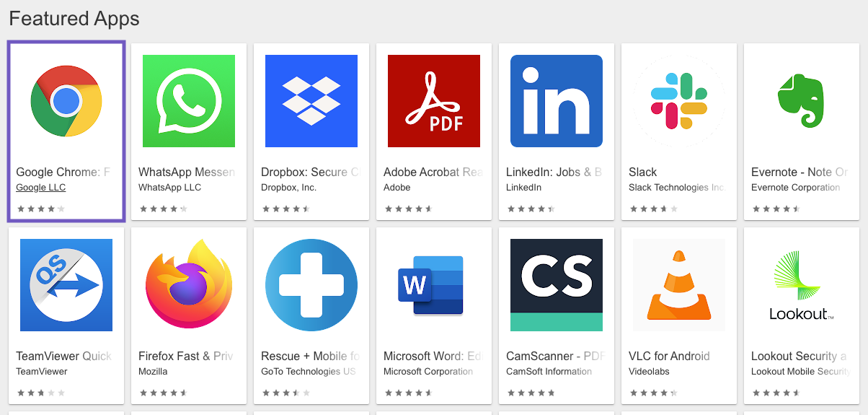Click the Videolabs developer name

click(x=649, y=372)
